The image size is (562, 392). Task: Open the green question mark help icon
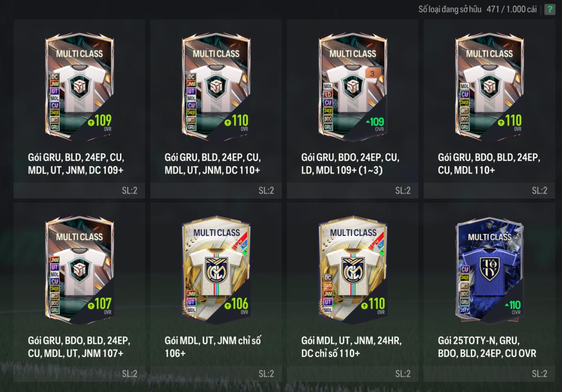pyautogui.click(x=549, y=9)
